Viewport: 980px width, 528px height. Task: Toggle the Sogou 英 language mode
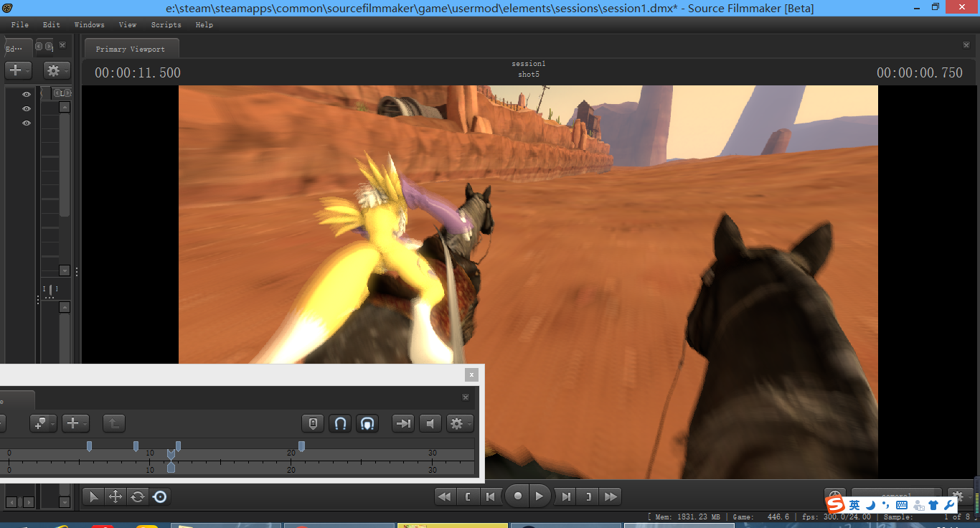[854, 505]
